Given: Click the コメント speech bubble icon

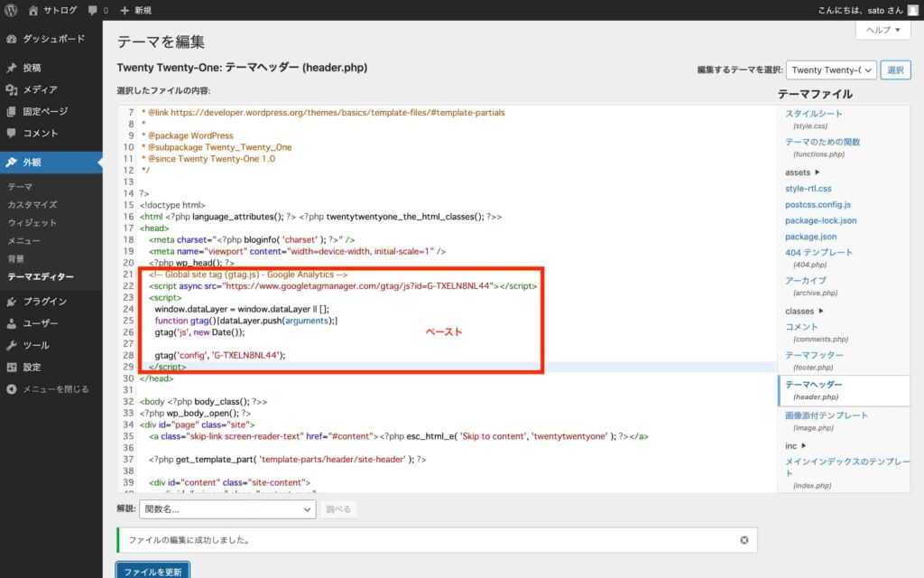Looking at the screenshot, I should [x=11, y=134].
